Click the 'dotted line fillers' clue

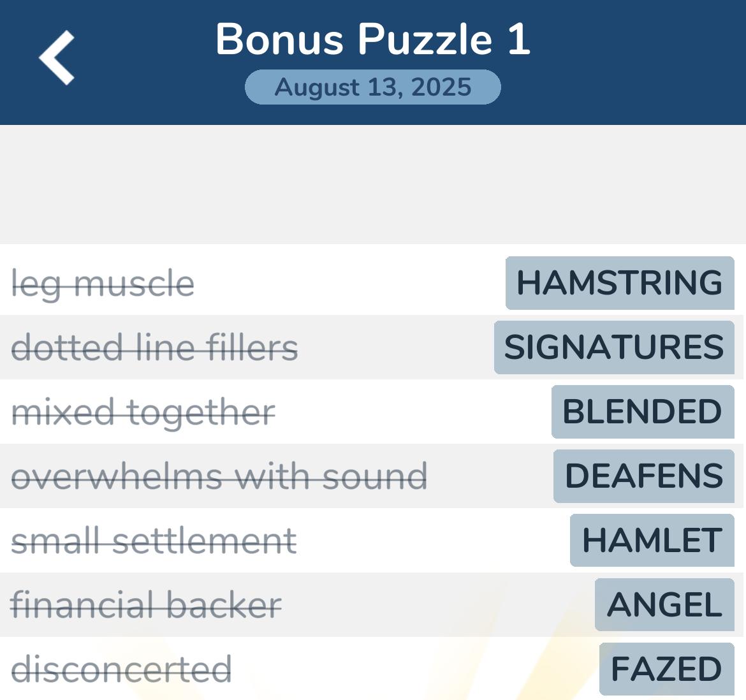[x=155, y=348]
